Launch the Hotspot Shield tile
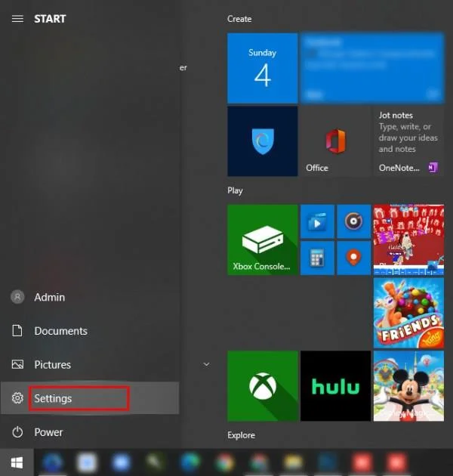Image resolution: width=453 pixels, height=476 pixels. 263,141
